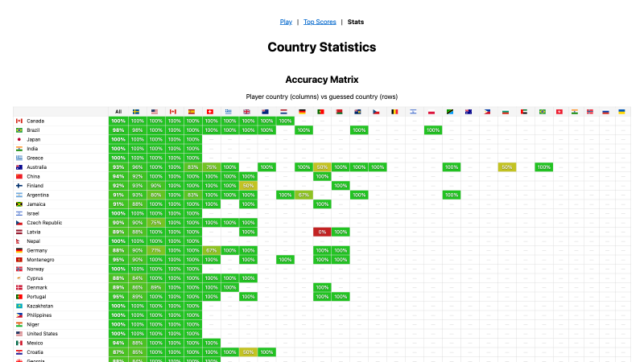Click the yellow 50% cell in Finland row
The image size is (644, 362).
tap(248, 186)
